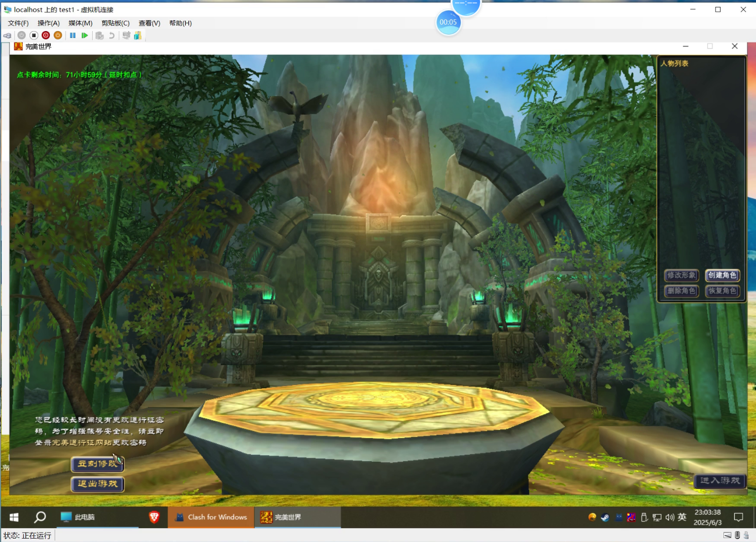Click the 人物列表 panel heading
Viewport: 756px width, 542px height.
pos(674,64)
